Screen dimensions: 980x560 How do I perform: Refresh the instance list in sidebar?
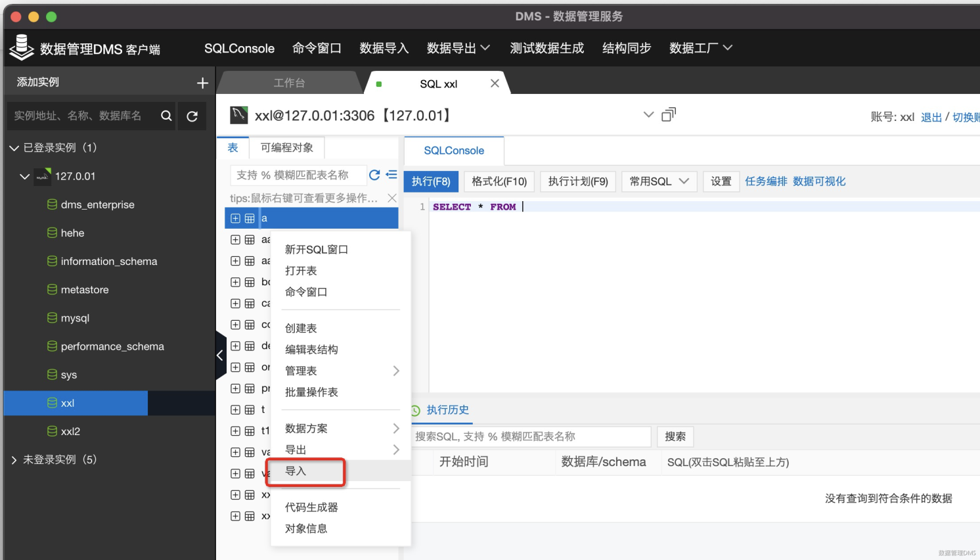tap(192, 116)
